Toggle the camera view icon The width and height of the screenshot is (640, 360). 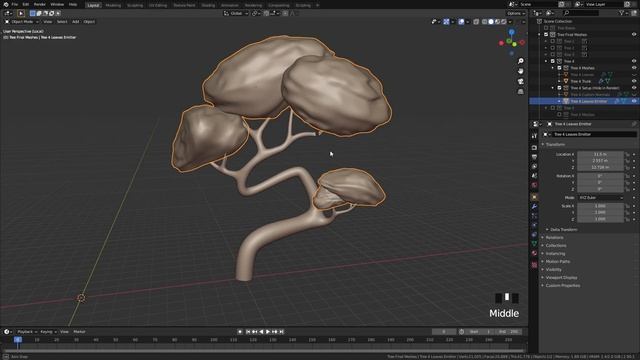521,81
